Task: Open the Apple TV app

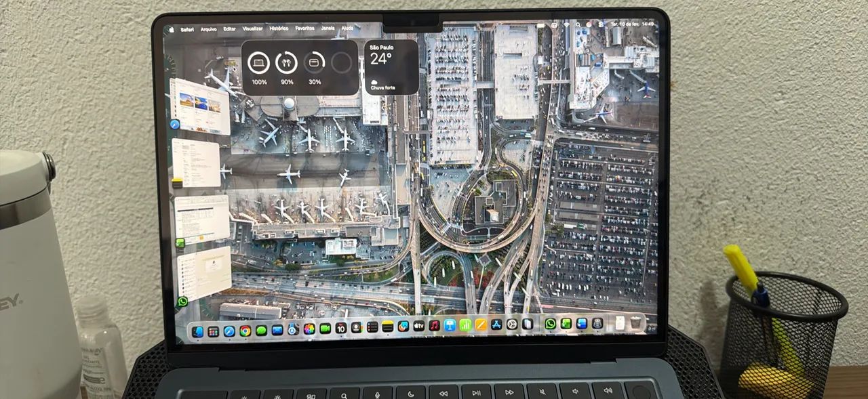Action: tap(418, 327)
